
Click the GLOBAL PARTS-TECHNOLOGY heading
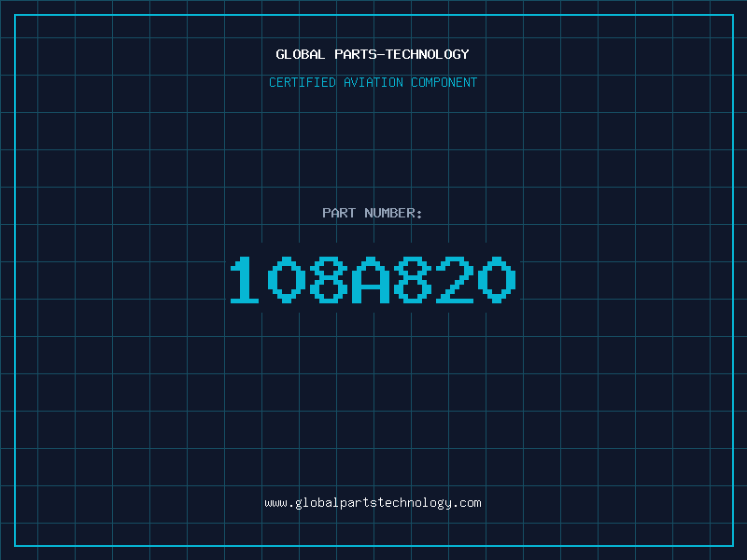coord(373,54)
